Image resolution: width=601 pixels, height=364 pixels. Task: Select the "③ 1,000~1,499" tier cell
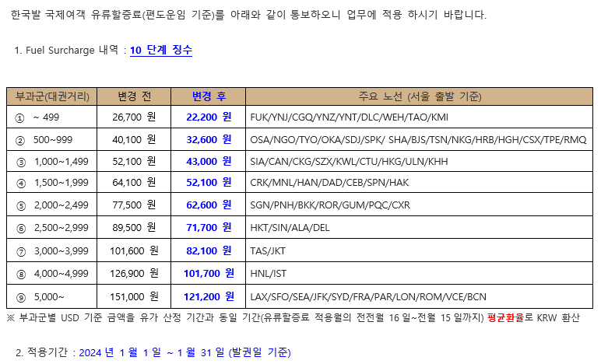pos(52,162)
